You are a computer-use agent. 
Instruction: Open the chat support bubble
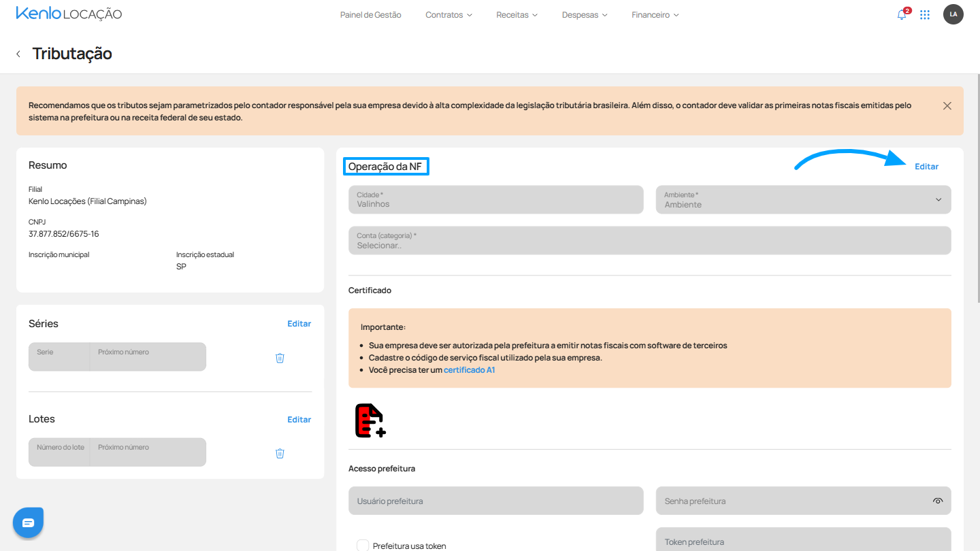(28, 522)
